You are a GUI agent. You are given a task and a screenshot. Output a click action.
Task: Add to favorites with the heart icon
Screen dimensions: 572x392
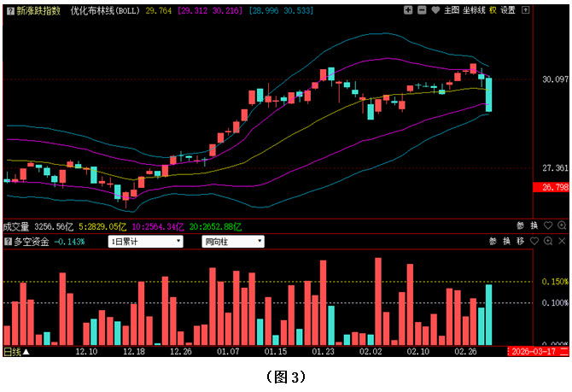435,10
